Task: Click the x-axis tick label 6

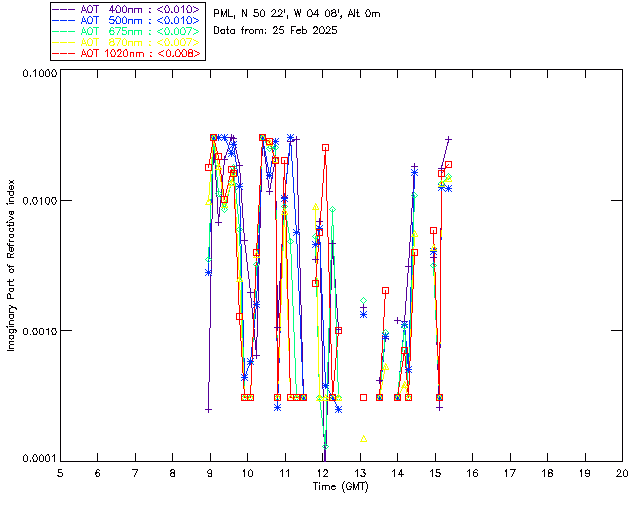Action: point(98,473)
